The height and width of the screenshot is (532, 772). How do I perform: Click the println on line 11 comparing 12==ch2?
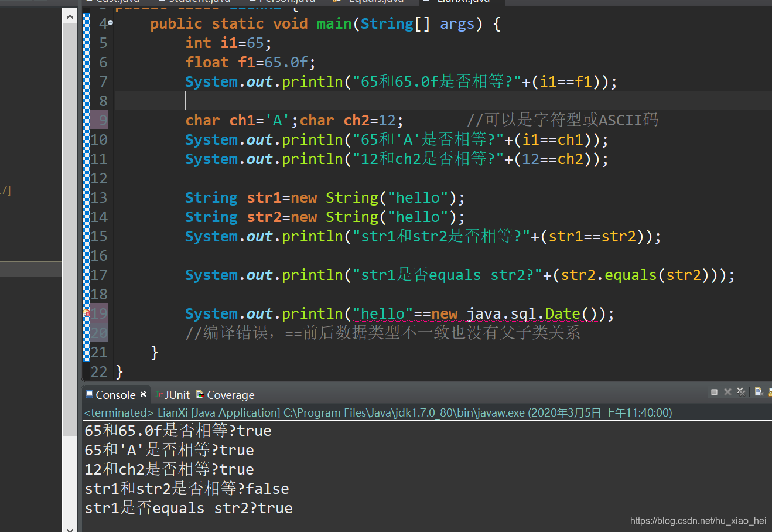[x=397, y=159]
